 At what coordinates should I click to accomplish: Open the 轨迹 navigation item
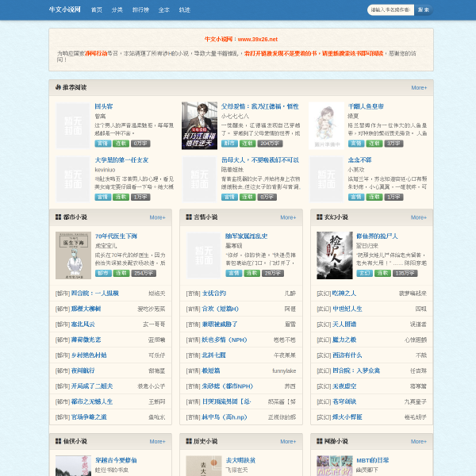(185, 10)
